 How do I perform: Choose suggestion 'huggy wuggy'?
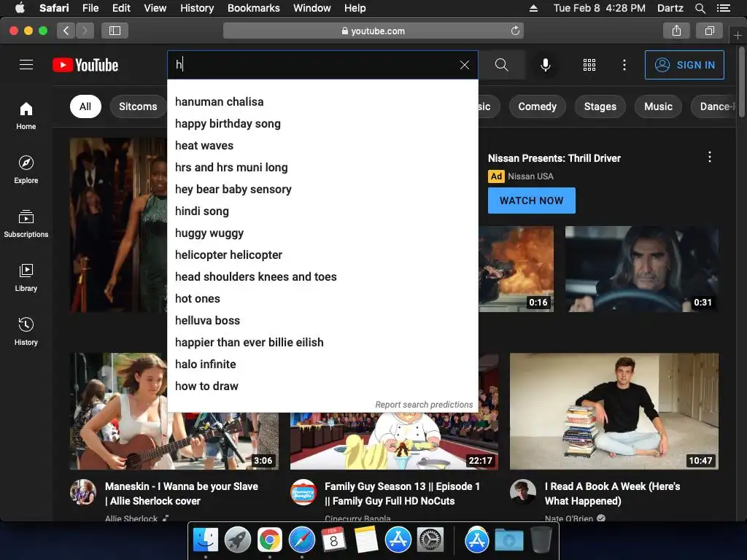322,233
